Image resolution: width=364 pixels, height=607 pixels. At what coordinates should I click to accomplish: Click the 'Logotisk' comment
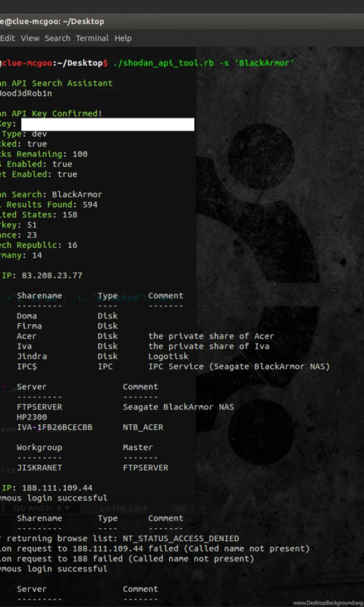pyautogui.click(x=168, y=356)
